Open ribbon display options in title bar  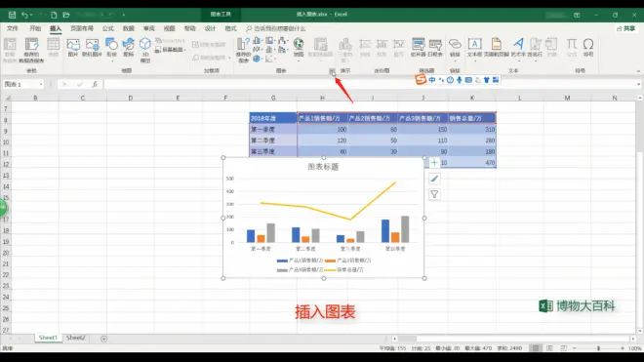click(577, 15)
